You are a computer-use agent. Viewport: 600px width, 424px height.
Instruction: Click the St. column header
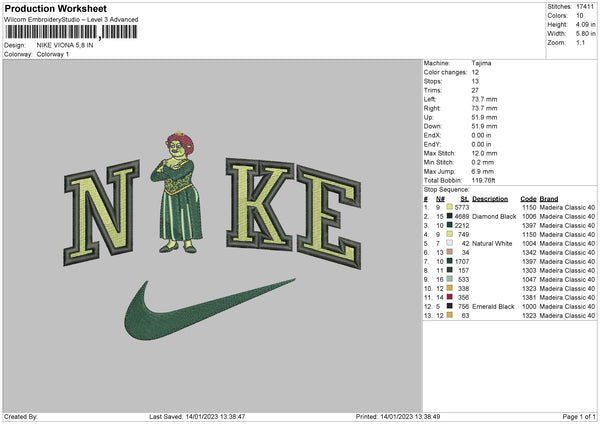coord(465,199)
